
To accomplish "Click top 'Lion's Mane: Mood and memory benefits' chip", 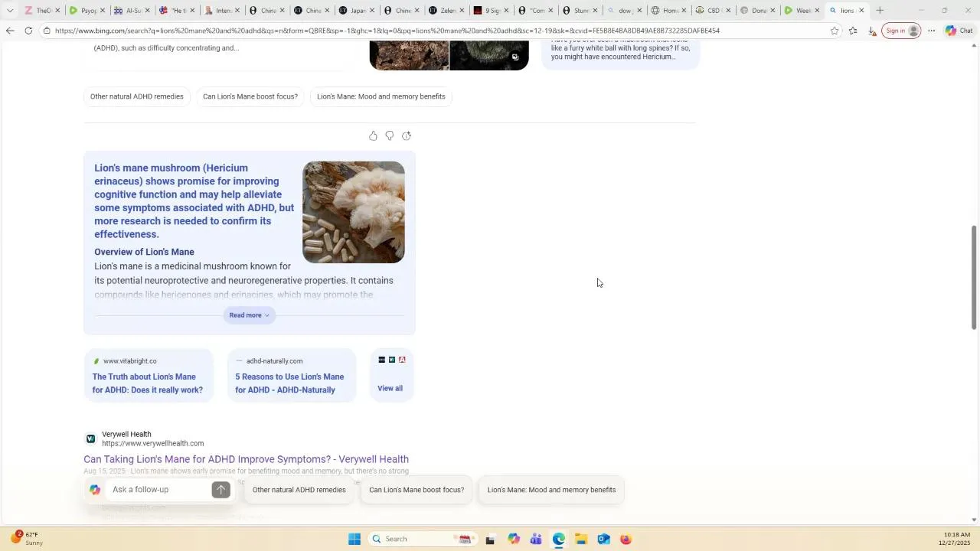I will click(x=381, y=96).
